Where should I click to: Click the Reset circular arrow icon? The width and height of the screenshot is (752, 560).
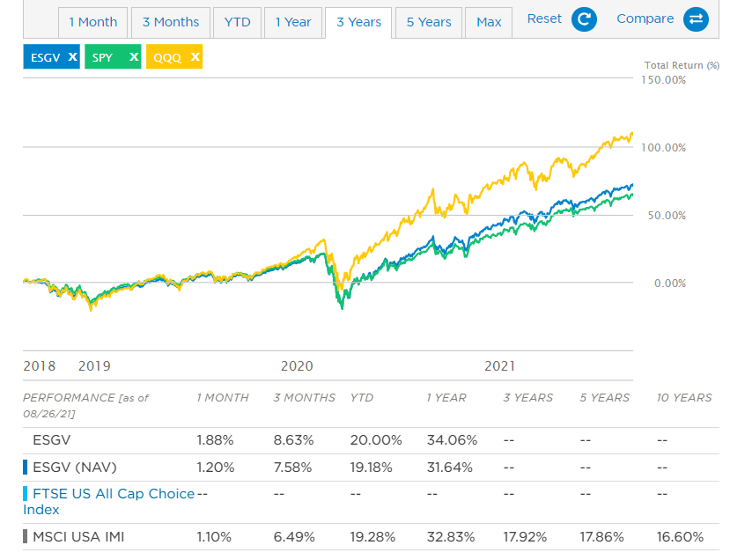click(x=584, y=19)
